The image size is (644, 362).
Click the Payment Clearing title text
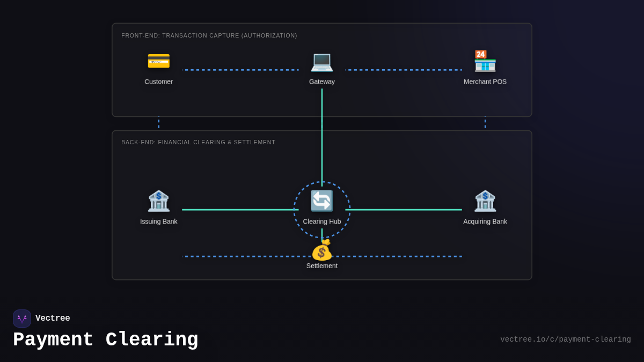click(106, 339)
